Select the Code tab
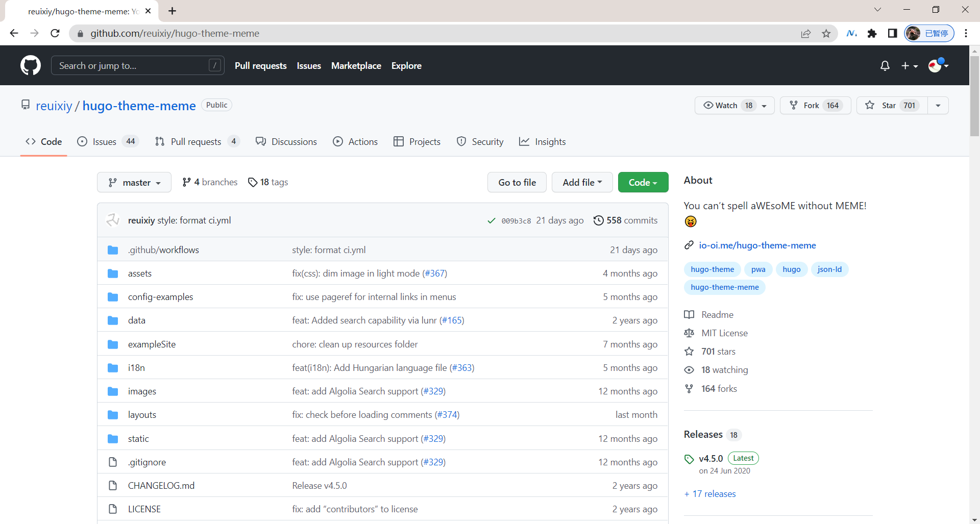 [x=44, y=142]
